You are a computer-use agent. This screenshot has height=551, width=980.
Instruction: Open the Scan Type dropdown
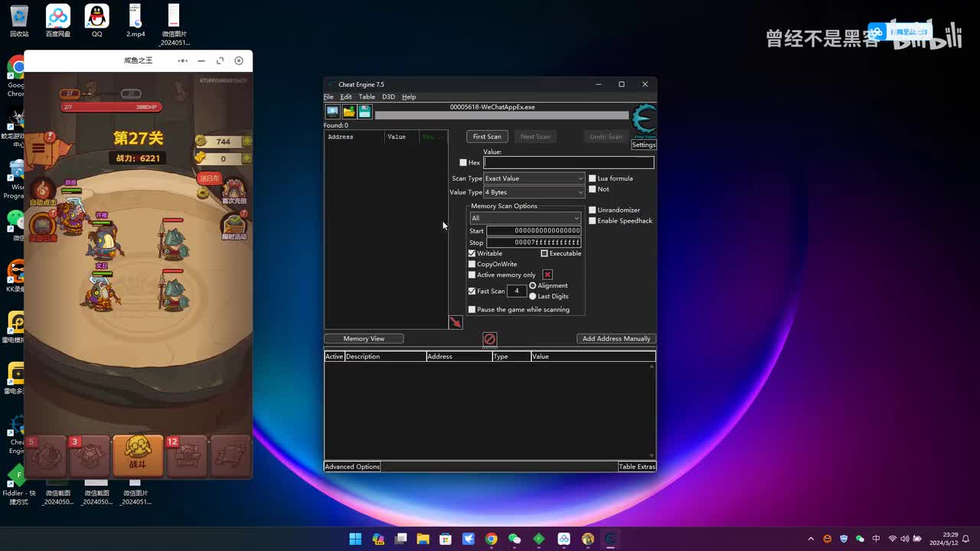click(534, 178)
